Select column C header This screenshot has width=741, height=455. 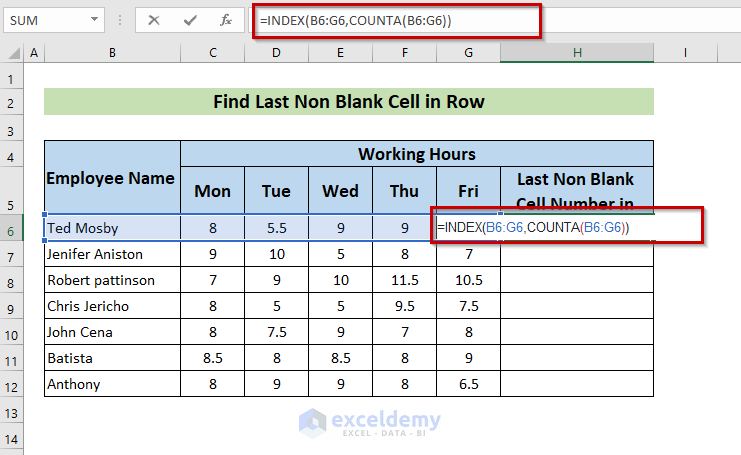point(213,53)
